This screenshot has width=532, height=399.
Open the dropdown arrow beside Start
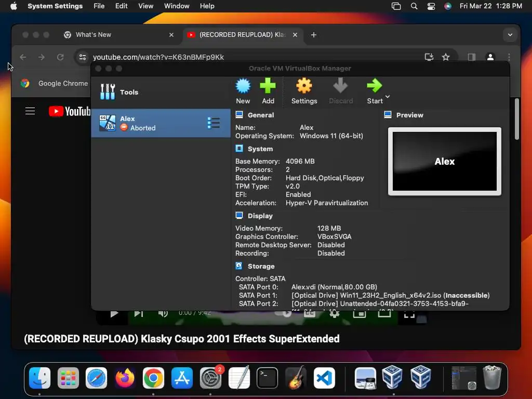coord(388,97)
